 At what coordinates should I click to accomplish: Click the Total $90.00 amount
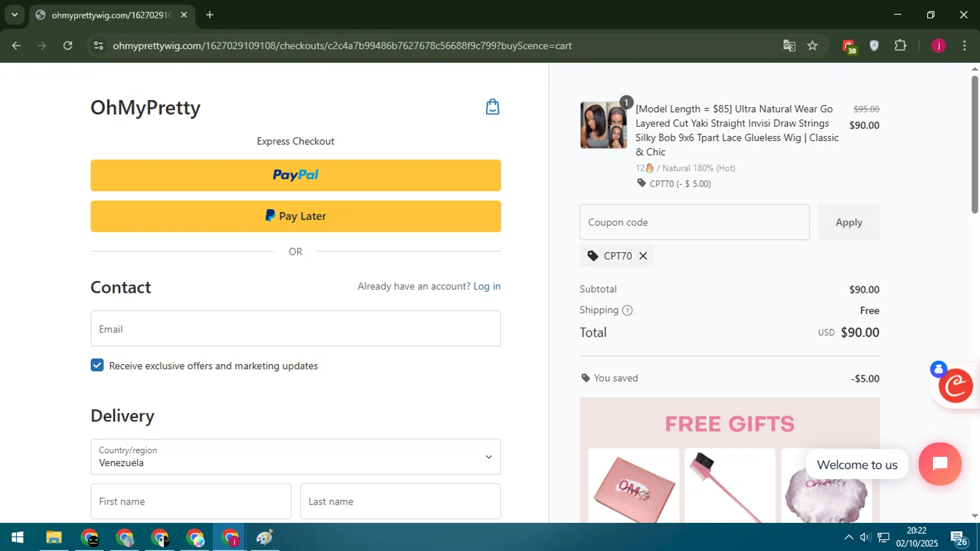860,333
